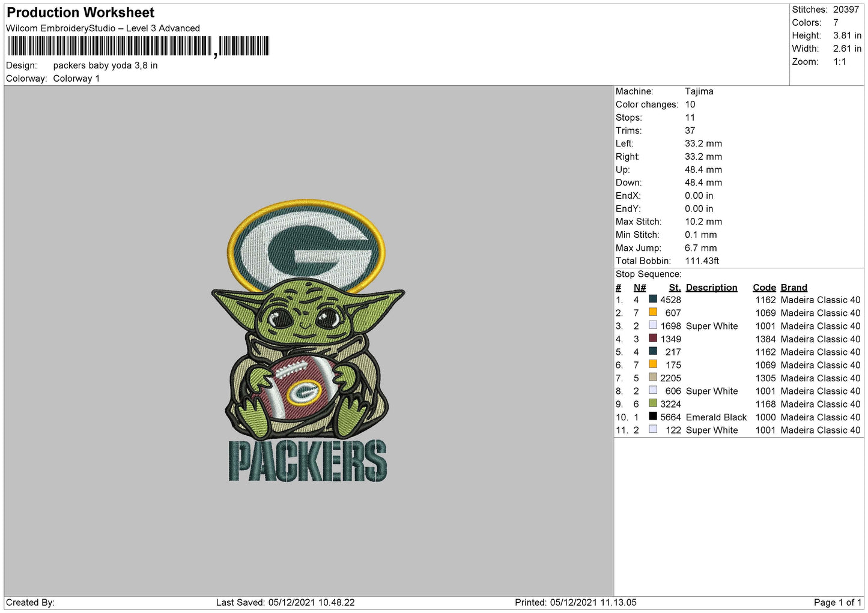Click the thread code 1305

pyautogui.click(x=765, y=378)
